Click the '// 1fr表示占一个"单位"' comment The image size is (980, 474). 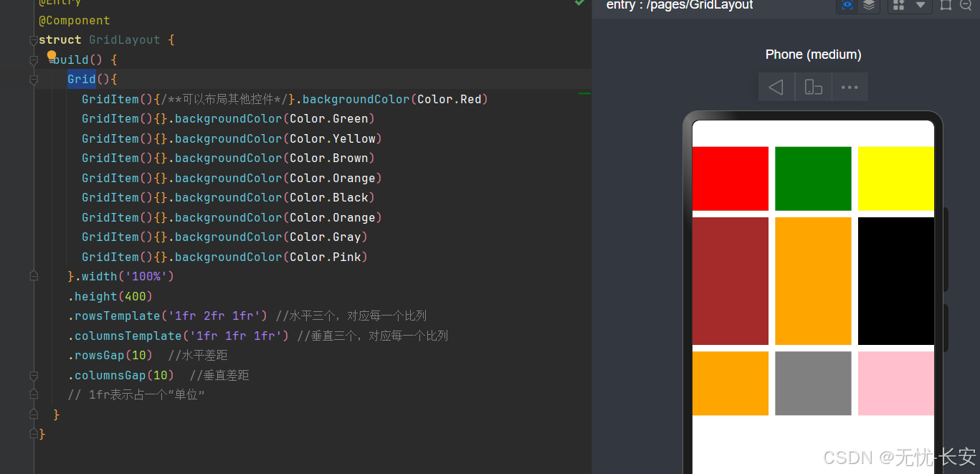click(x=136, y=394)
